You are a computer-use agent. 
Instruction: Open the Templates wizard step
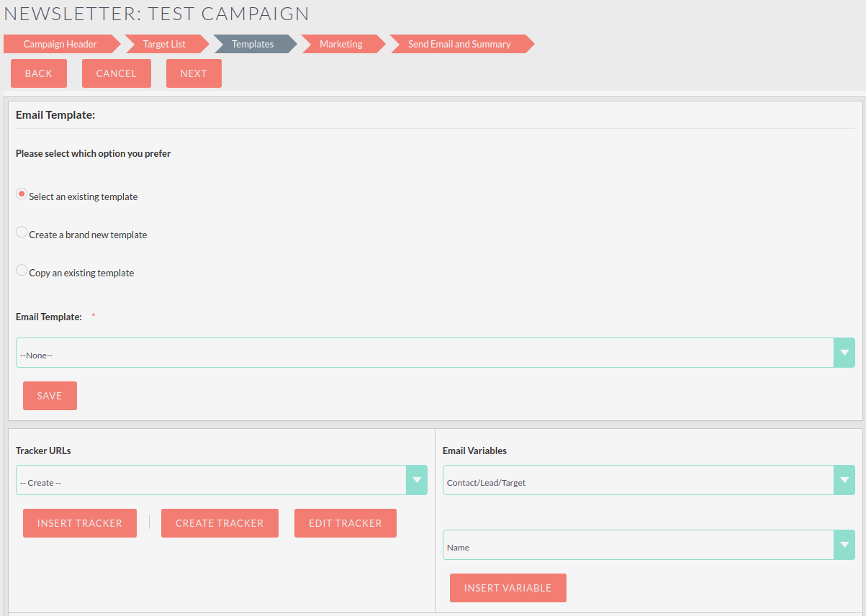coord(253,44)
